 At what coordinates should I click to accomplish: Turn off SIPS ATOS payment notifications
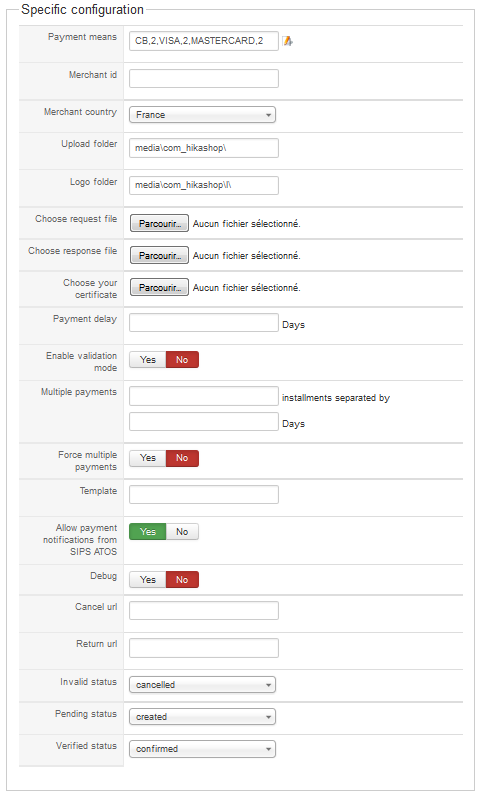point(182,531)
